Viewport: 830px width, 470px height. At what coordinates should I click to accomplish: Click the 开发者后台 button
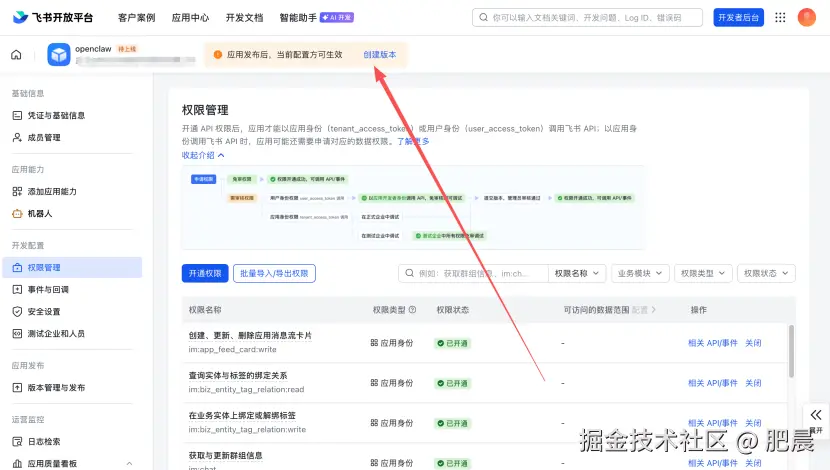tap(738, 17)
